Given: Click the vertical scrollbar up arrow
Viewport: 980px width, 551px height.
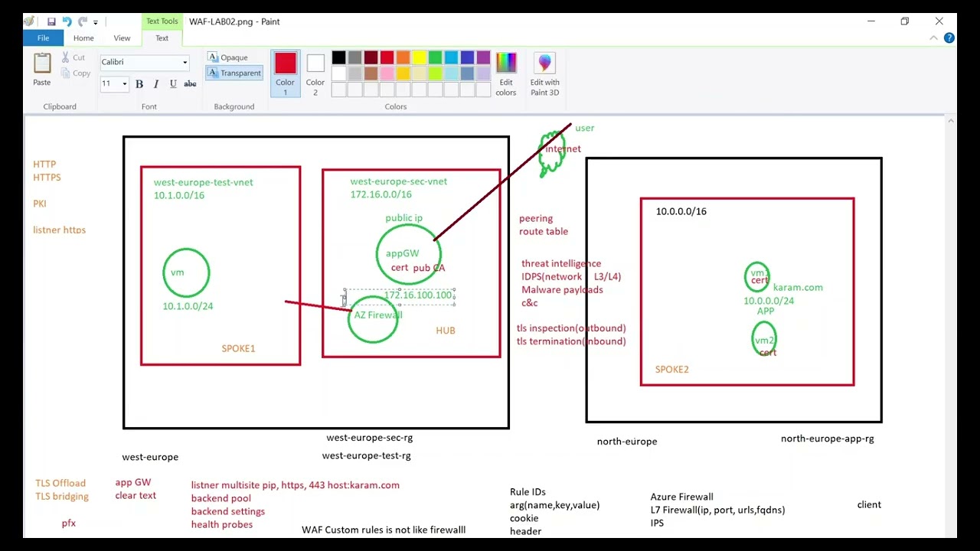Looking at the screenshot, I should coord(951,121).
